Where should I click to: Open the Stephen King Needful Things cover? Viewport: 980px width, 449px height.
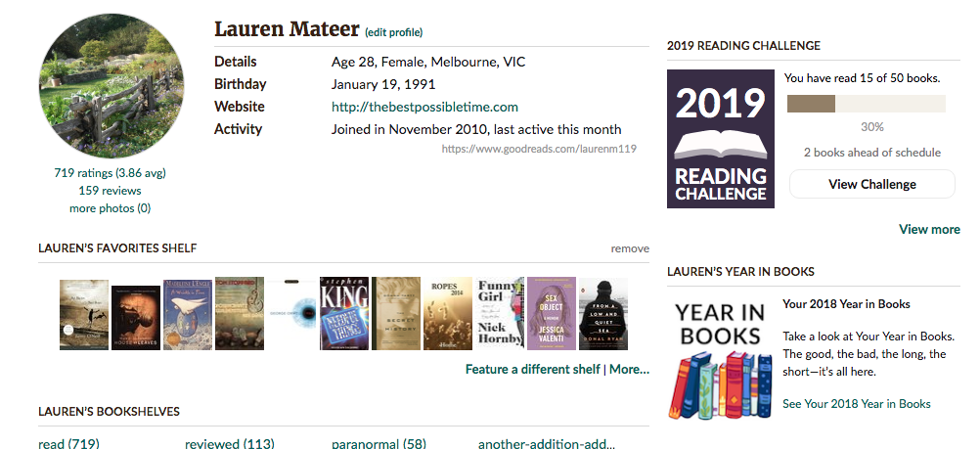[344, 313]
